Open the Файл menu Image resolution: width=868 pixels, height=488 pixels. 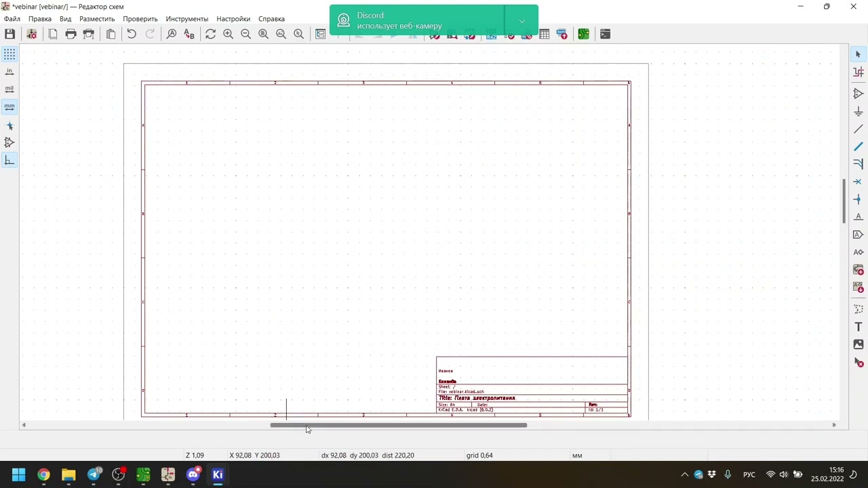click(x=12, y=19)
